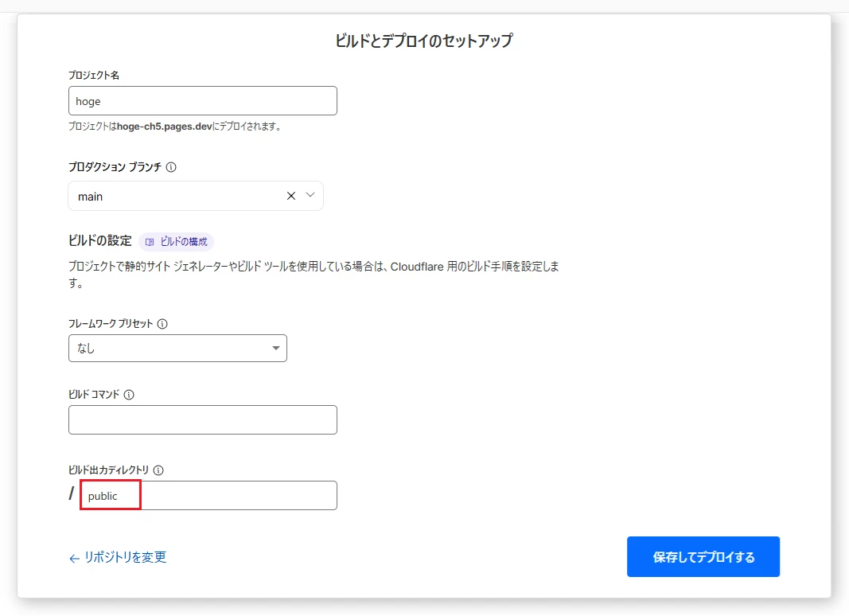849x616 pixels.
Task: Click the ビルドの設定 section heading
Action: pos(100,240)
